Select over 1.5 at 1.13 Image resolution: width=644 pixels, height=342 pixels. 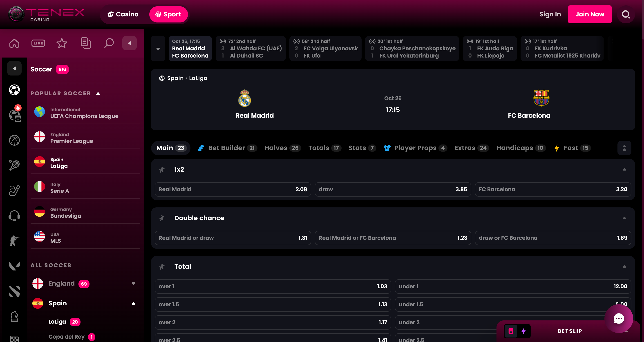273,304
